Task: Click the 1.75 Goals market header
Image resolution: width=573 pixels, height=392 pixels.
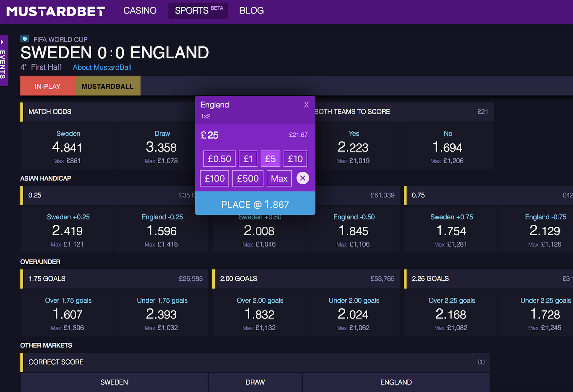Action: [x=114, y=279]
